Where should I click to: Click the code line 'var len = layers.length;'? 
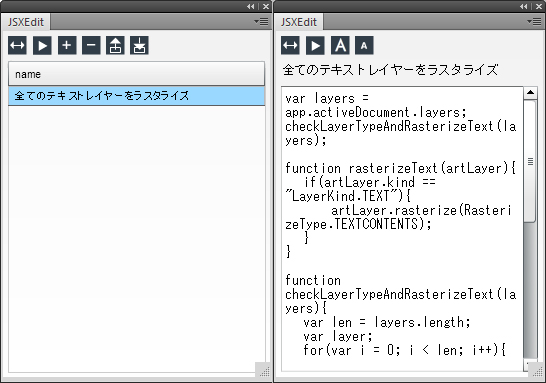click(387, 322)
